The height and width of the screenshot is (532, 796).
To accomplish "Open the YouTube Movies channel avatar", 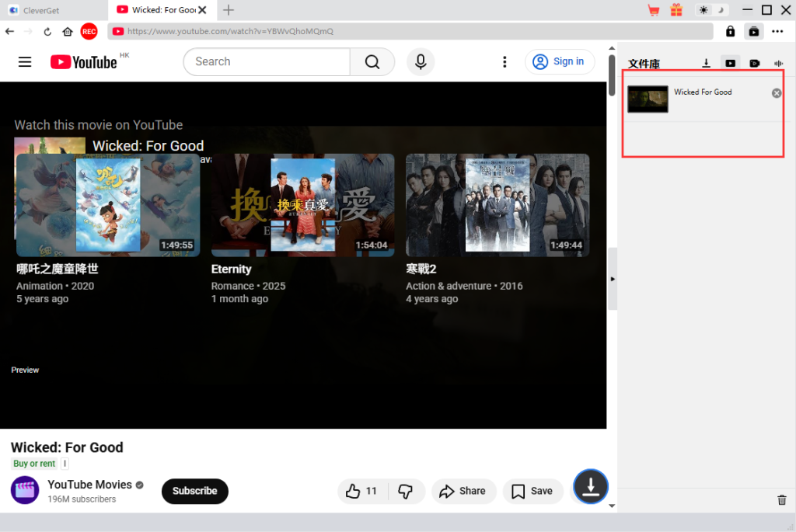I will point(25,490).
